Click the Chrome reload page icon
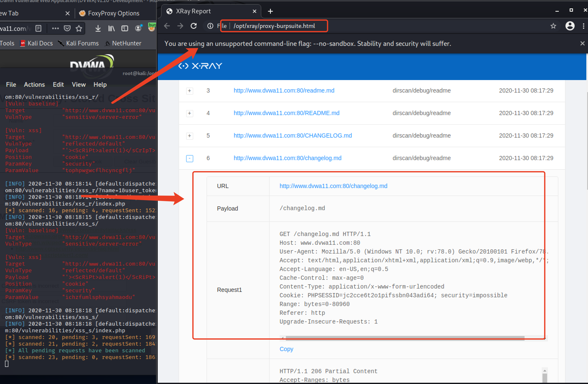 (x=194, y=26)
